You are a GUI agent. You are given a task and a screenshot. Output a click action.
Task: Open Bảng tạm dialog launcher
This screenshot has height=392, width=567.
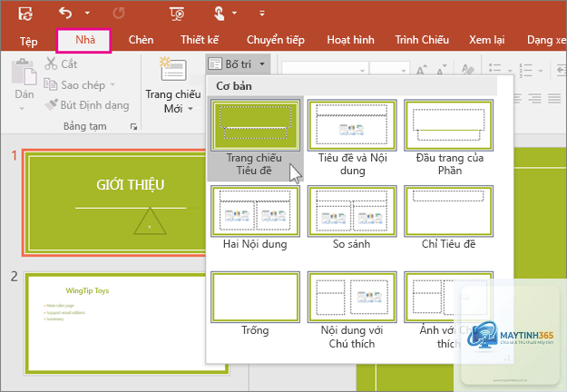(133, 126)
